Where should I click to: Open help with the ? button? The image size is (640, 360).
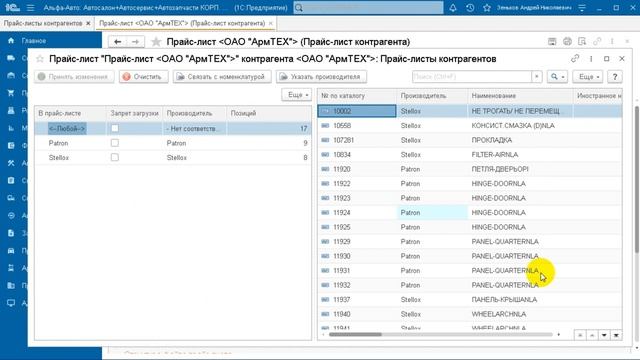(615, 77)
